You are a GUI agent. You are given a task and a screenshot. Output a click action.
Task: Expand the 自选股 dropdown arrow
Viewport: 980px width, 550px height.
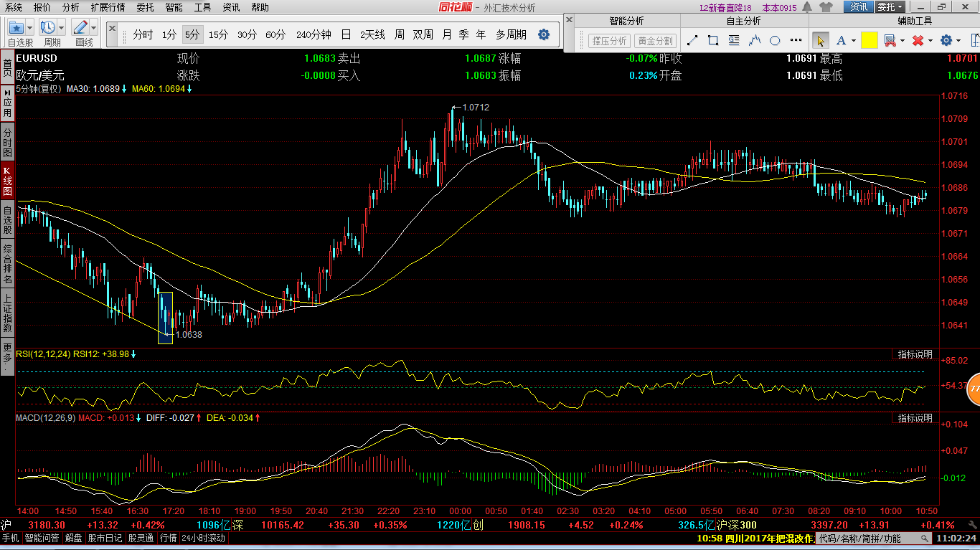(30, 28)
